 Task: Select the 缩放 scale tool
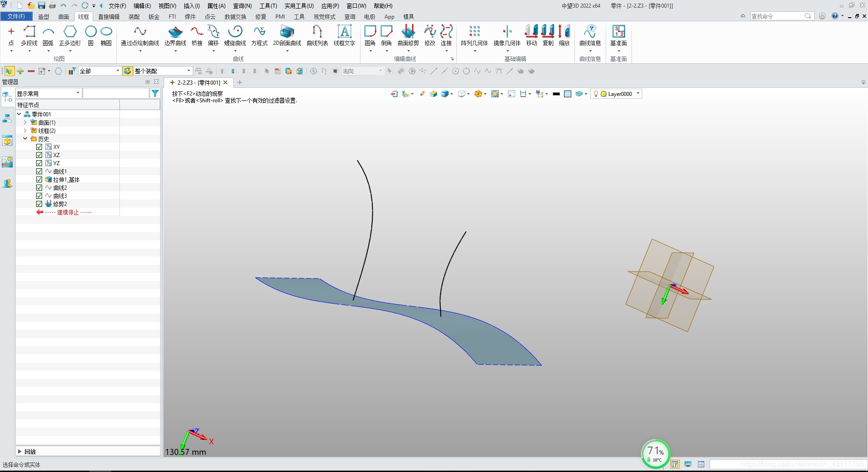(x=564, y=35)
